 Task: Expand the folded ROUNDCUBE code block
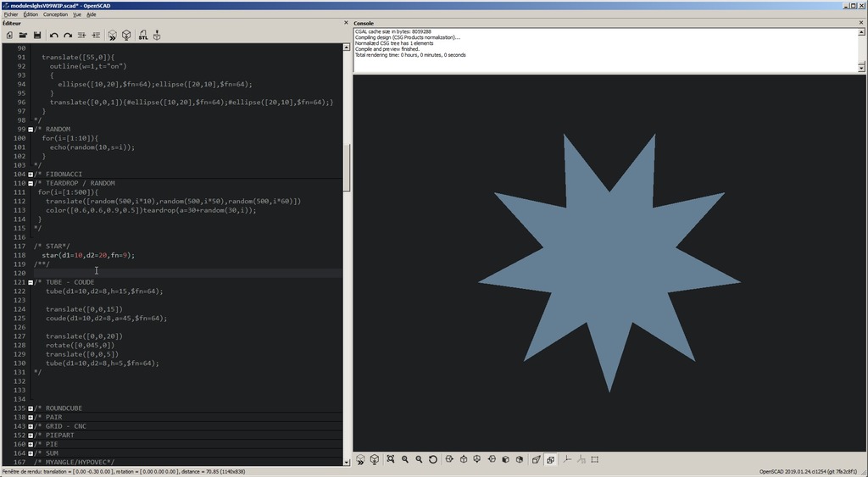[x=31, y=408]
